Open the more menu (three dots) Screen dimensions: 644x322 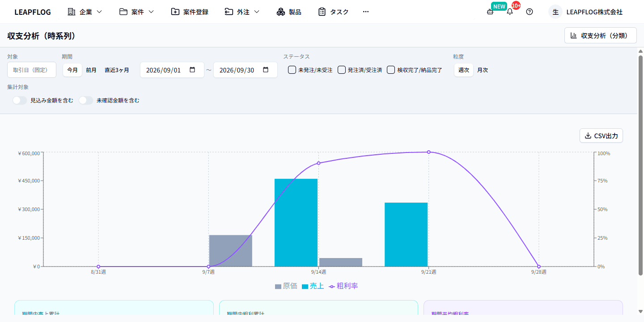pyautogui.click(x=366, y=12)
